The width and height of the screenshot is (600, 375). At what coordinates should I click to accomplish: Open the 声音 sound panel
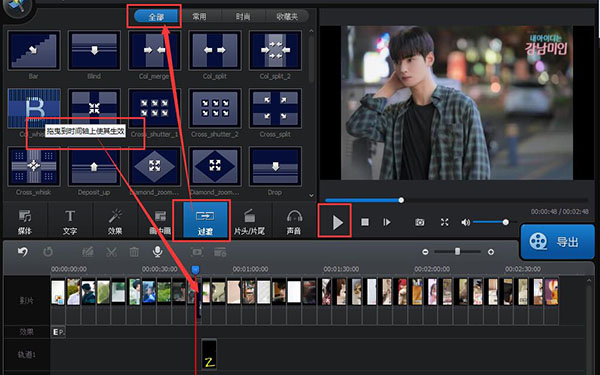[x=294, y=222]
